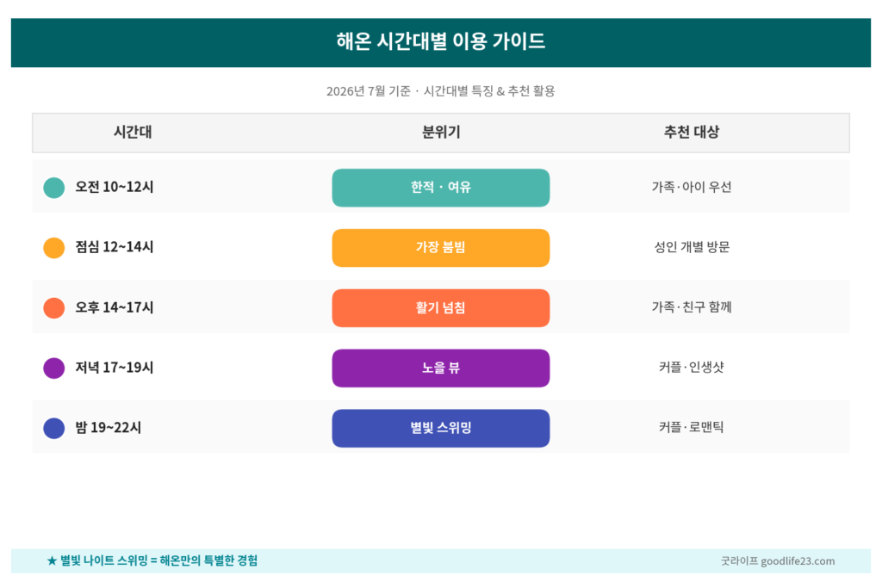882x588 pixels.
Task: Open the goodlife23.com footer credit
Action: [x=778, y=561]
